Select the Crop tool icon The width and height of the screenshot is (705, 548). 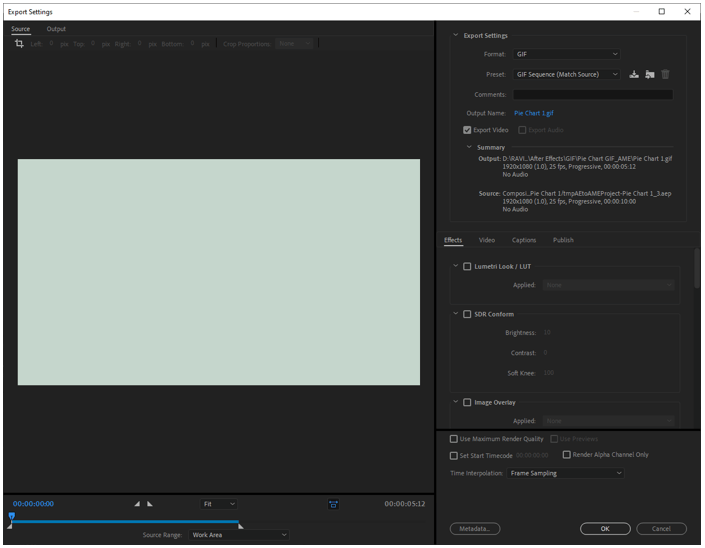point(19,44)
